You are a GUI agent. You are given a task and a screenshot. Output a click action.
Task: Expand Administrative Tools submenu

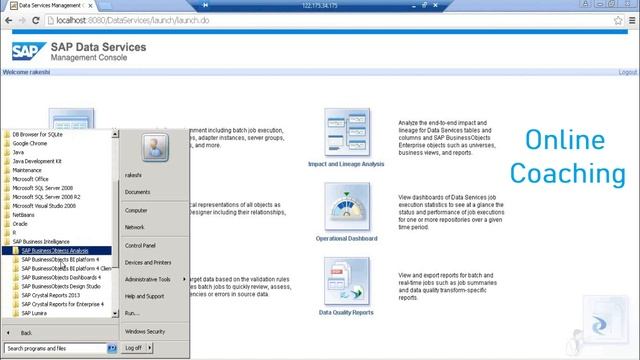tap(154, 280)
